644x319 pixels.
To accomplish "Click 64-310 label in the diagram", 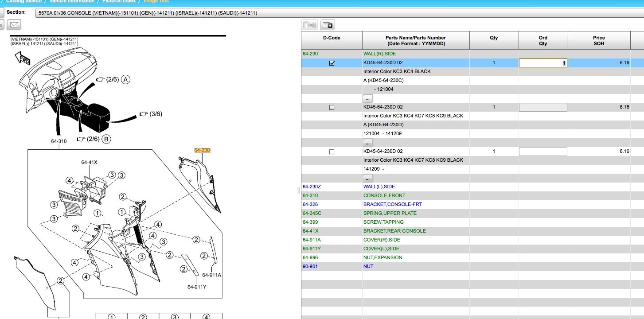I will coord(59,141).
